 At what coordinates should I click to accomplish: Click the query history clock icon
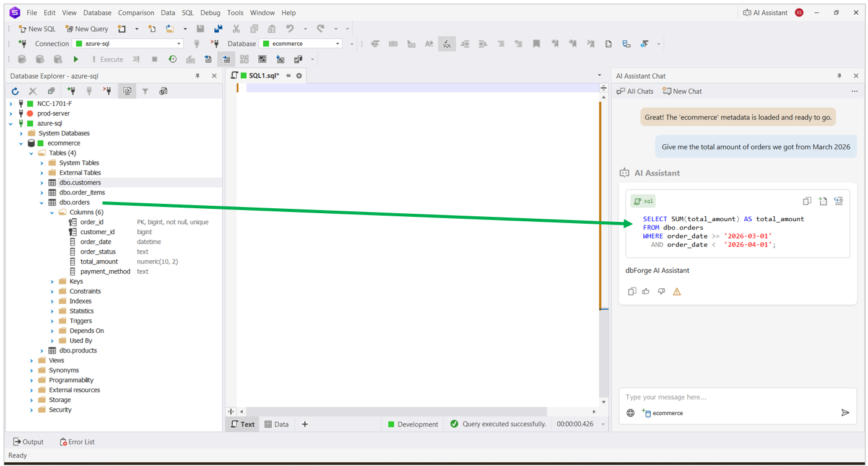click(x=172, y=59)
